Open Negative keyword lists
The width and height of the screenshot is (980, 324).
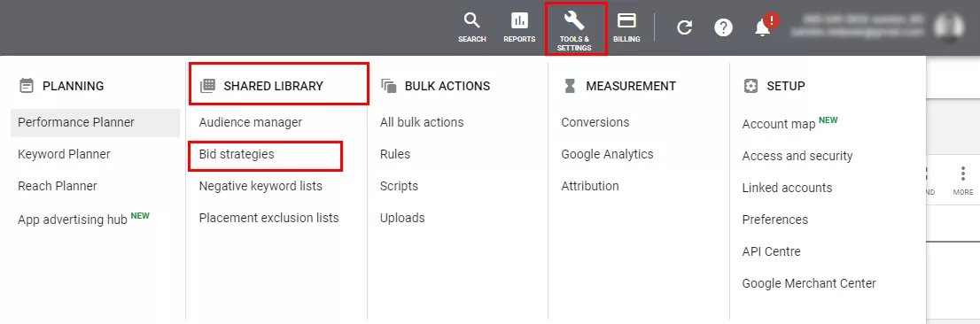(x=261, y=186)
